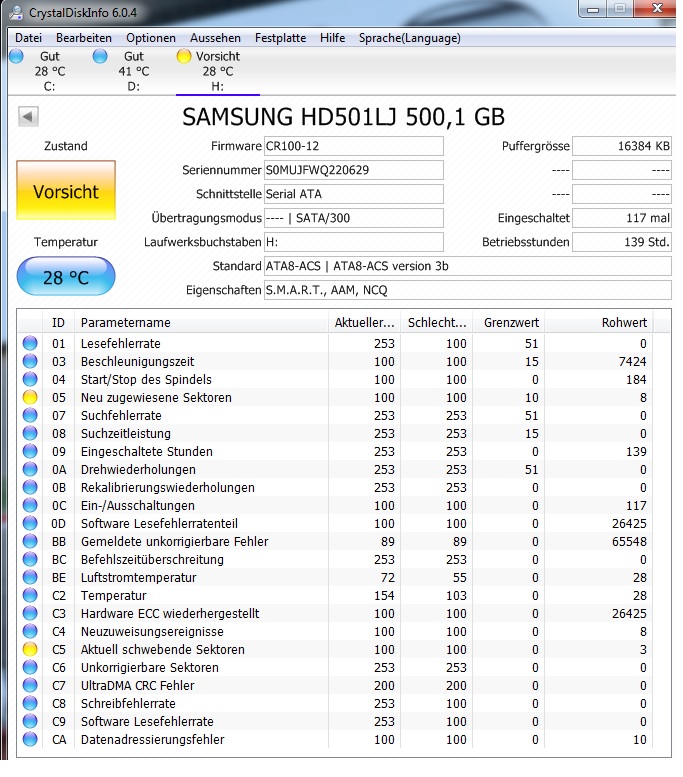Click status icon for Hardware ECC wiederhergestellt
The height and width of the screenshot is (777, 683).
30,613
